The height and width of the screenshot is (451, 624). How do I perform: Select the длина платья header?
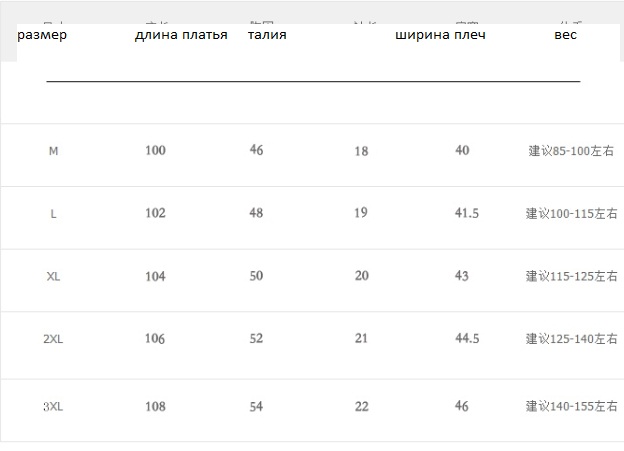click(181, 35)
